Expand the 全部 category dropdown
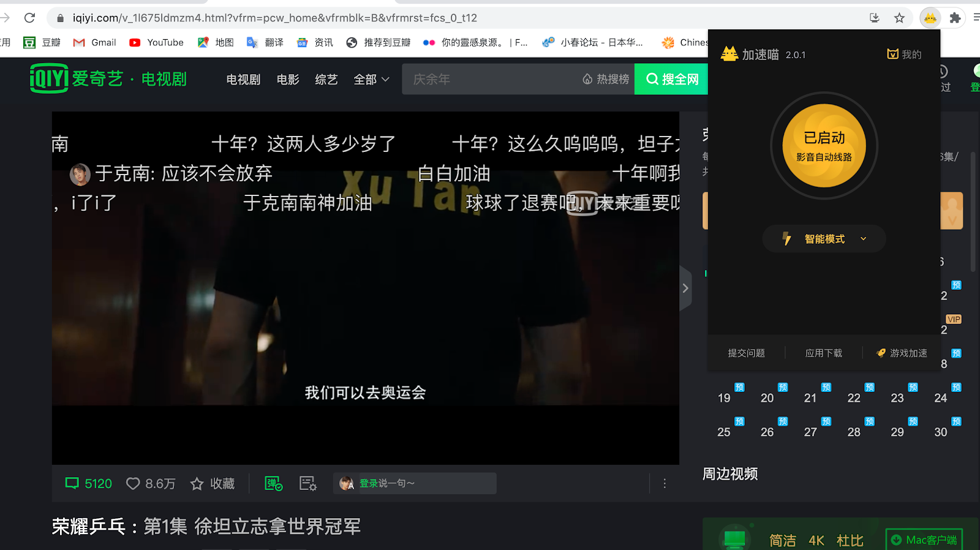The image size is (980, 550). point(371,80)
